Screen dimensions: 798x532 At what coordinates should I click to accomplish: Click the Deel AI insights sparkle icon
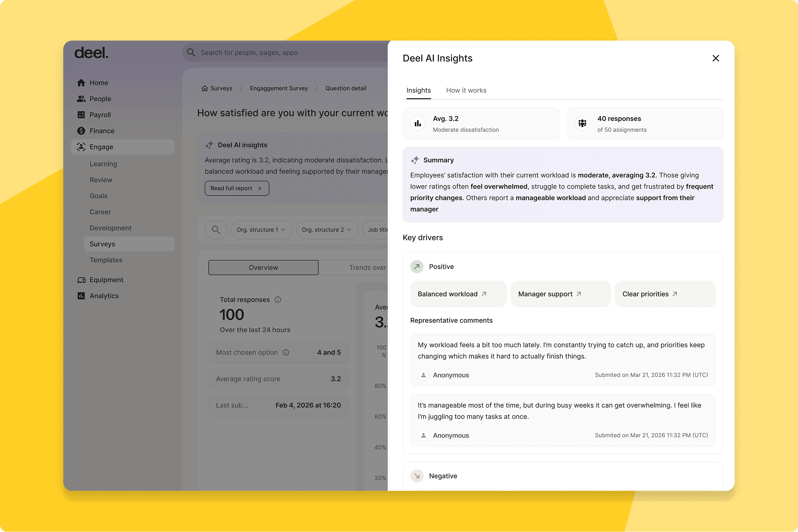click(x=209, y=145)
